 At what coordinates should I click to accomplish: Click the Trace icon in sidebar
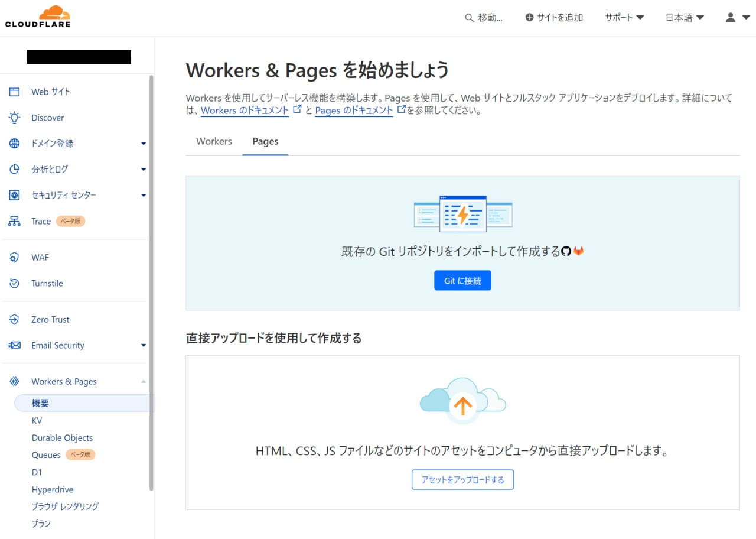coord(15,221)
